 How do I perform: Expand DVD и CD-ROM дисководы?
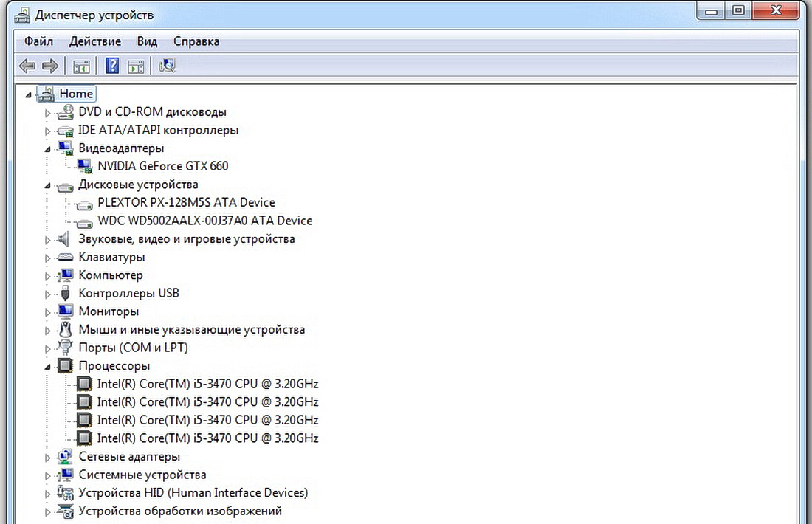pyautogui.click(x=48, y=113)
